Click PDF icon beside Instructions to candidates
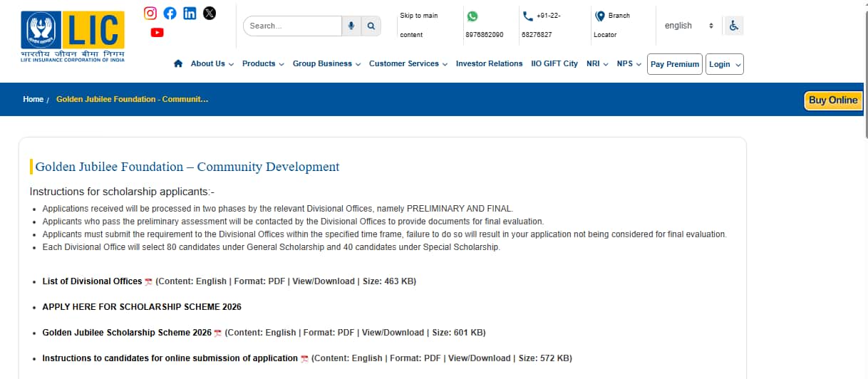The height and width of the screenshot is (379, 868). (304, 358)
